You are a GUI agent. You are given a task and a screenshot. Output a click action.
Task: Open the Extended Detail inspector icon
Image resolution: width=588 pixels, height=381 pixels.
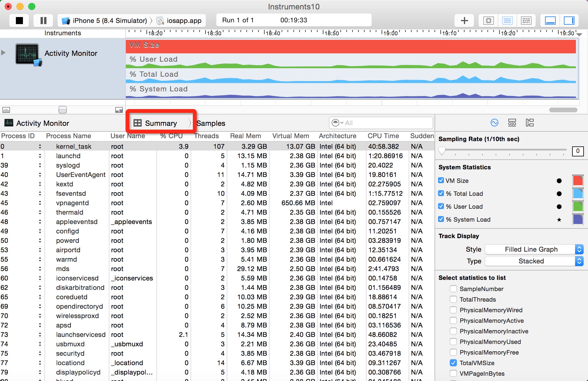530,123
